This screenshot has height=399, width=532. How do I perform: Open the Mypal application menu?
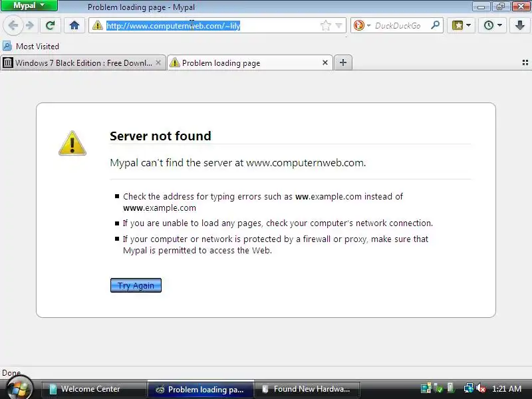(29, 5)
